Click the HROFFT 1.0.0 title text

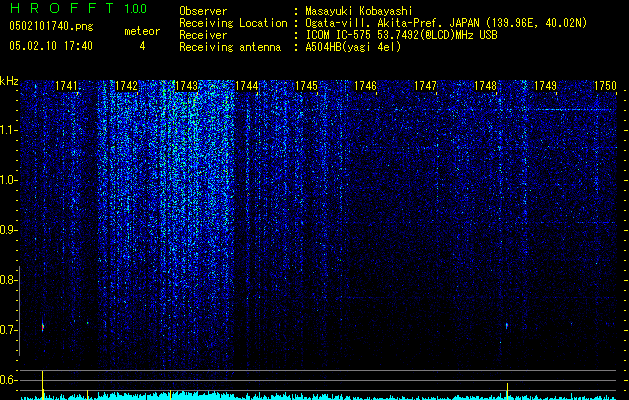coord(78,8)
